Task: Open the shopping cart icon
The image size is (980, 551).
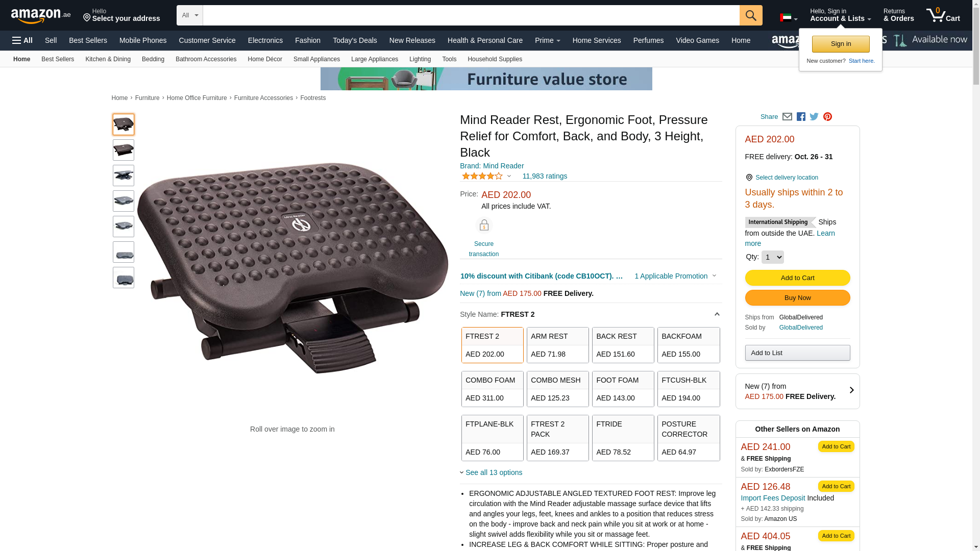Action: pos(943,15)
